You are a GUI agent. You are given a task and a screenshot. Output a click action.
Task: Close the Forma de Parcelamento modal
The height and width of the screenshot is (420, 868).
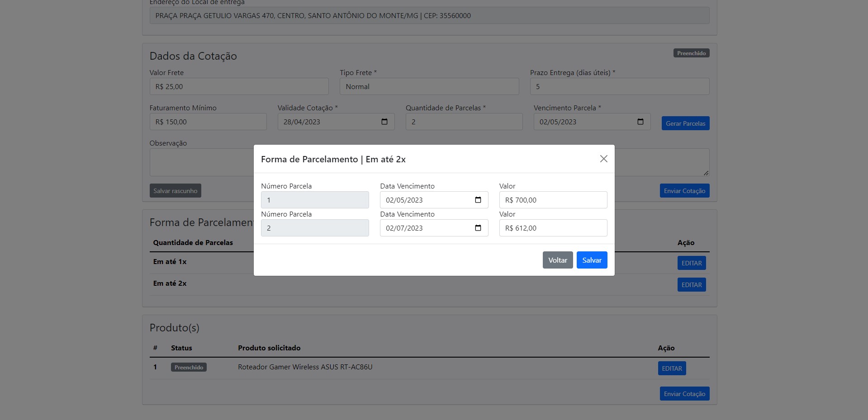[603, 159]
